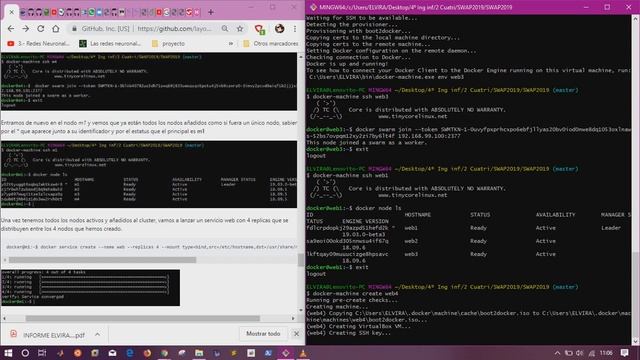Open Task View on taskbar
Viewport: 640px width, 360px height.
[42, 353]
